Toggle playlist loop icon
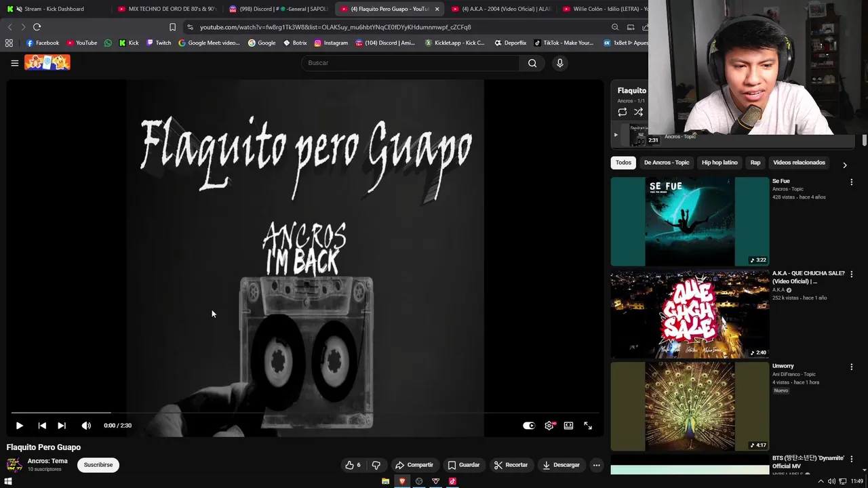Image resolution: width=868 pixels, height=488 pixels. [x=622, y=112]
